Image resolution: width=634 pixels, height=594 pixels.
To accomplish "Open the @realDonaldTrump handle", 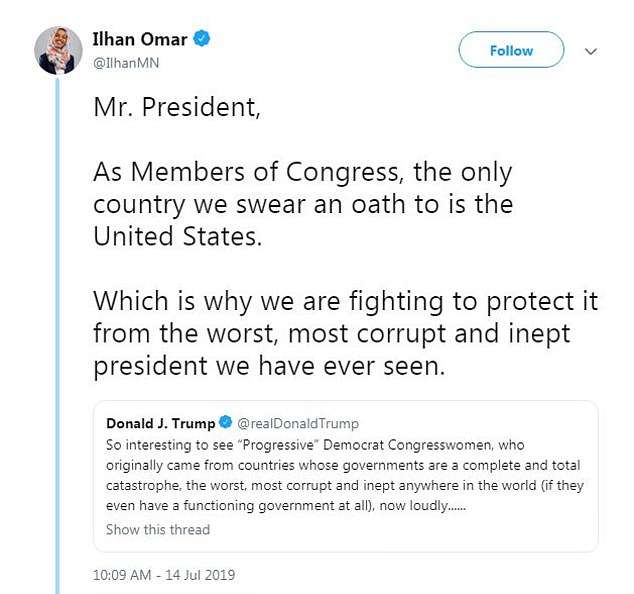I will tap(297, 423).
